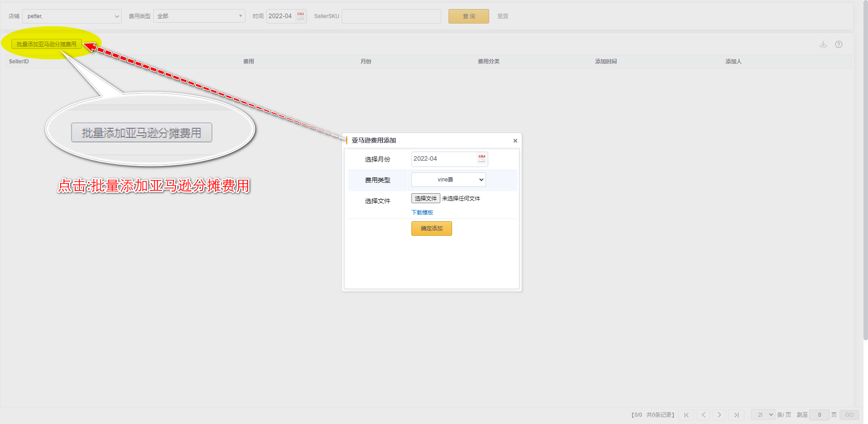Go to previous page arrow
868x424 pixels.
click(x=703, y=415)
